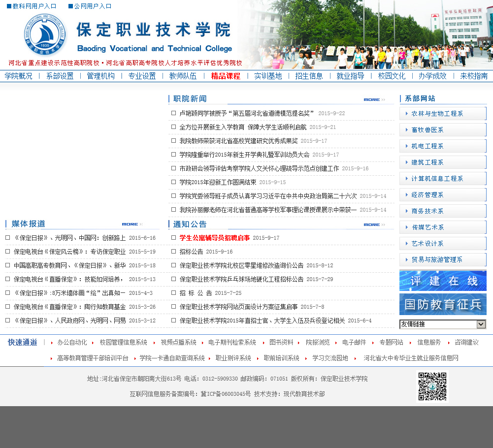This screenshot has height=448, width=493.
Task: Open the red 学生公寓辅导员招聘启事 notice
Action: point(214,238)
